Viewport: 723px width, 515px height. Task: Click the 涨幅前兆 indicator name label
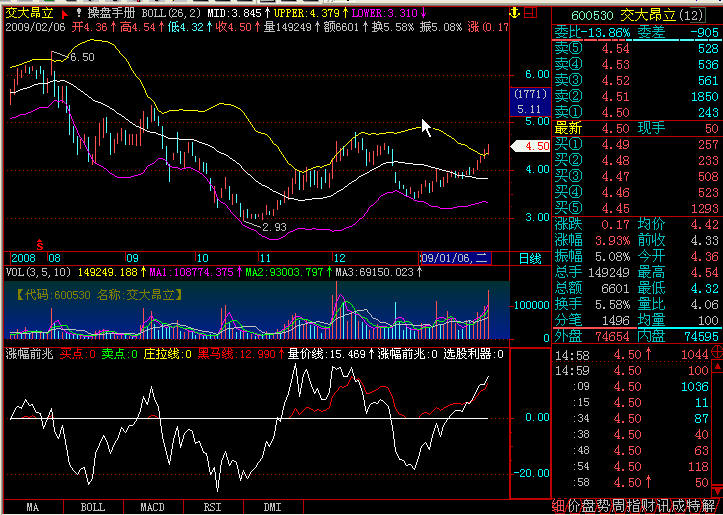pyautogui.click(x=30, y=355)
